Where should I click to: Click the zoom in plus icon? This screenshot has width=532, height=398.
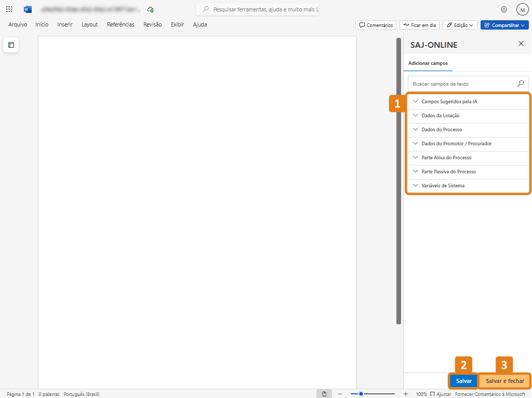406,394
